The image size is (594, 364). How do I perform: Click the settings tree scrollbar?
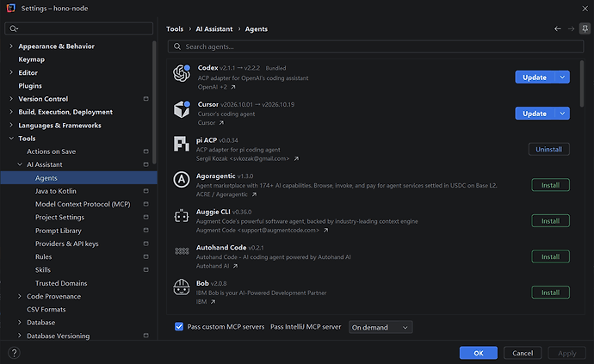[154, 102]
